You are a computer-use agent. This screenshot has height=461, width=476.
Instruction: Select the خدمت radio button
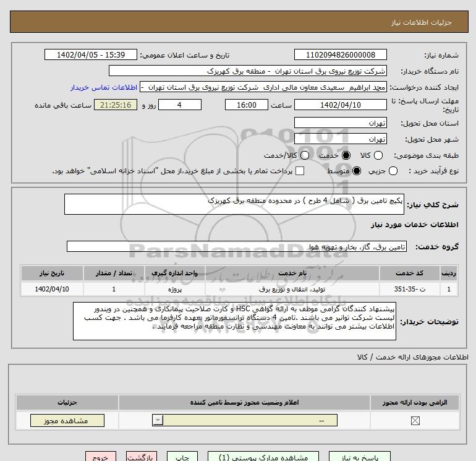[346, 155]
